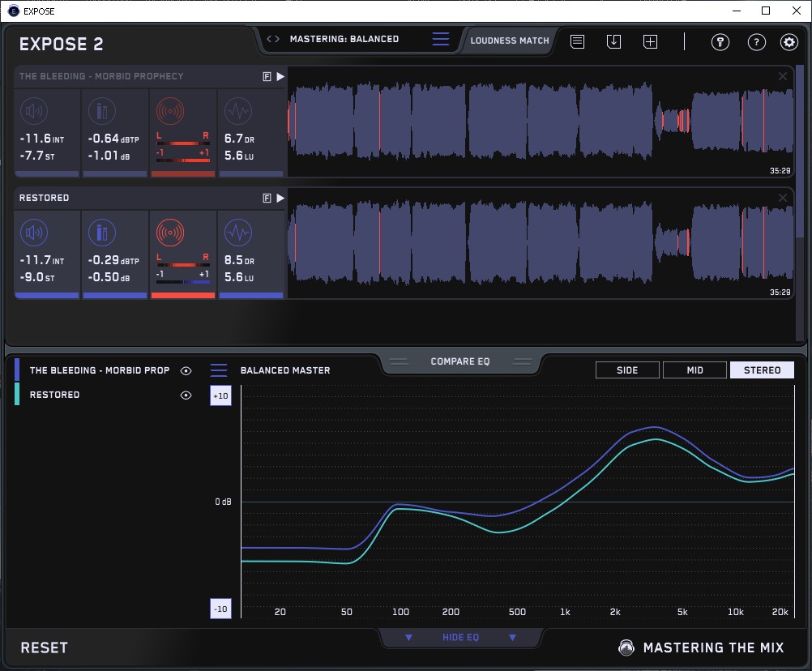
Task: Click the right Hide EQ down arrow
Action: (x=512, y=637)
